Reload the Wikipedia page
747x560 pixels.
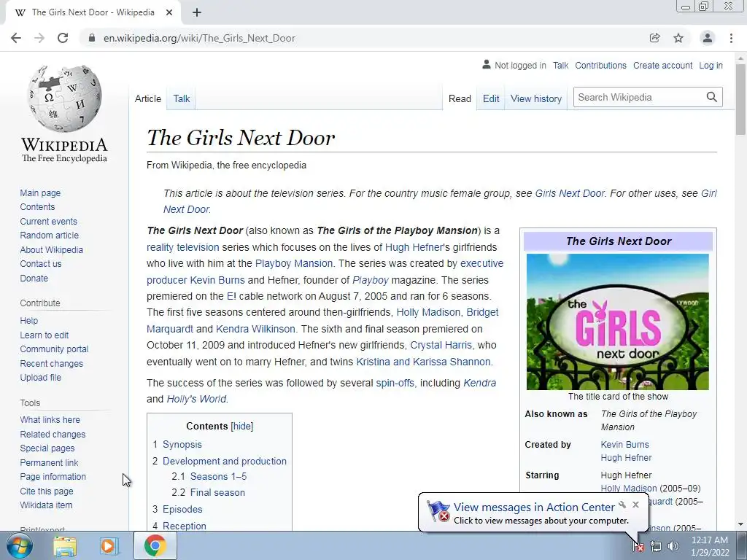[x=63, y=38]
